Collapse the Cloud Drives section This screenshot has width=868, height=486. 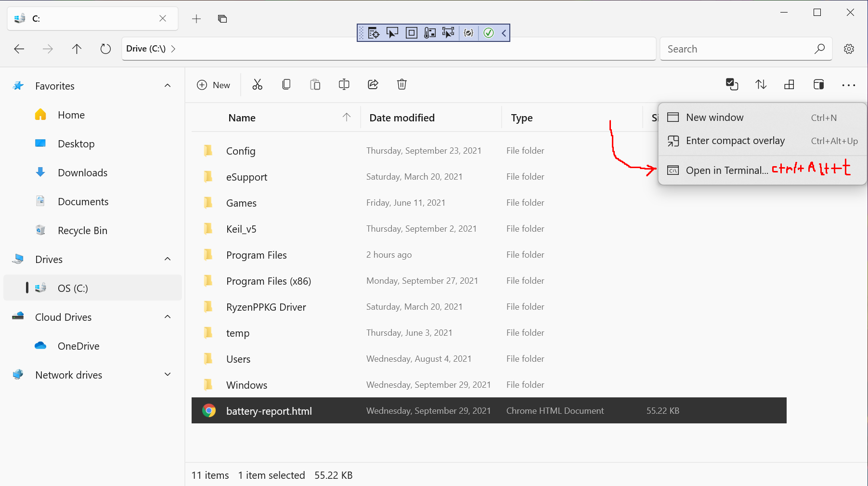(168, 317)
